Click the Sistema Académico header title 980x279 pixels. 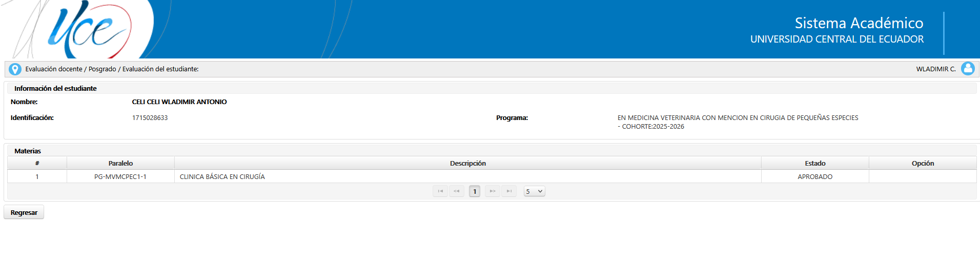(859, 23)
